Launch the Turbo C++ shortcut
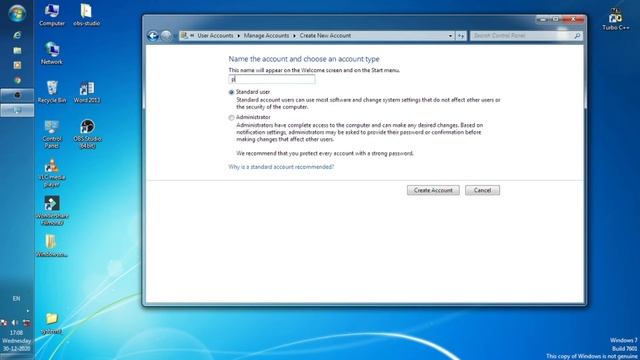The height and width of the screenshot is (360, 640). (616, 19)
